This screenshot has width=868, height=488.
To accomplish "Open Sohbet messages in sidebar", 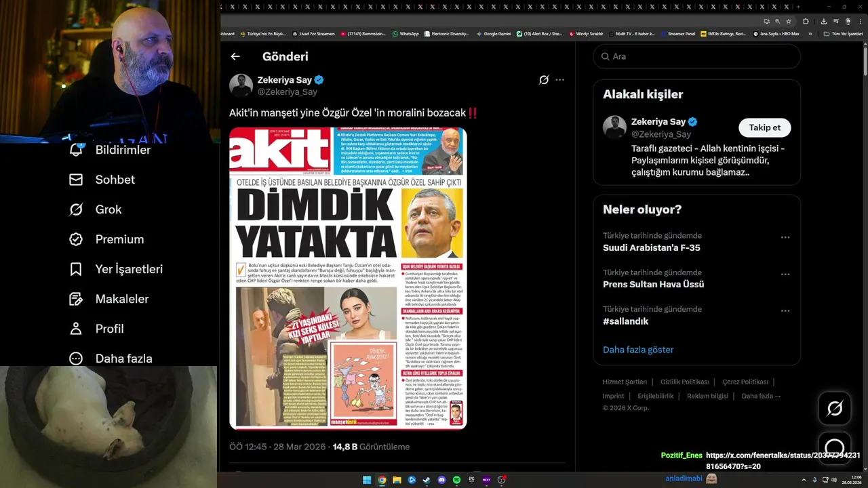I will point(102,180).
